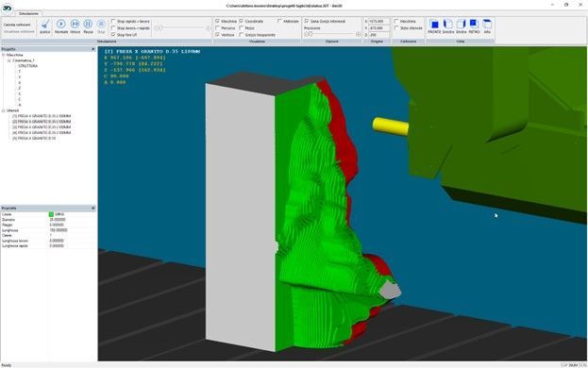Select the Destra view icon
588x368 pixels.
click(462, 25)
